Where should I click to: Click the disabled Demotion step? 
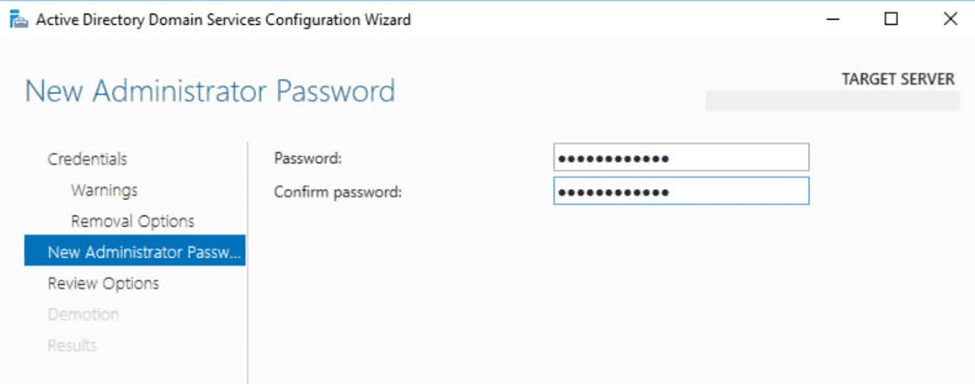coord(83,314)
